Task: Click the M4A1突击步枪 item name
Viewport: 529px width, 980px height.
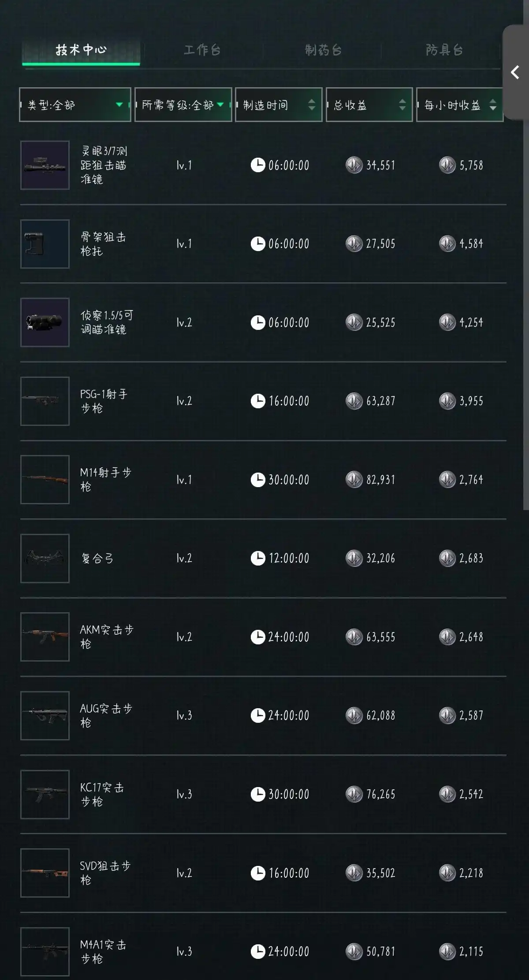Action: coord(103,951)
